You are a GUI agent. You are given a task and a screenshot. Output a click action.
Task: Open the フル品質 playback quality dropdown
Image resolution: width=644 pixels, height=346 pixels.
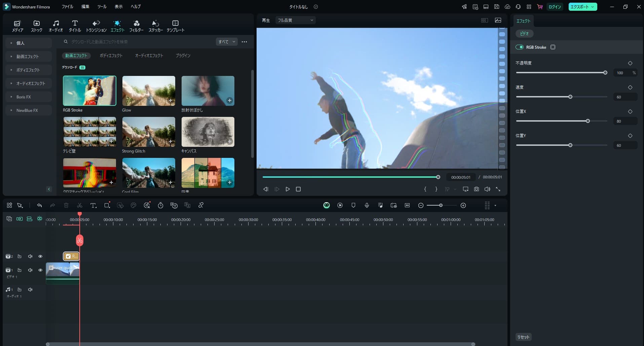pyautogui.click(x=295, y=20)
